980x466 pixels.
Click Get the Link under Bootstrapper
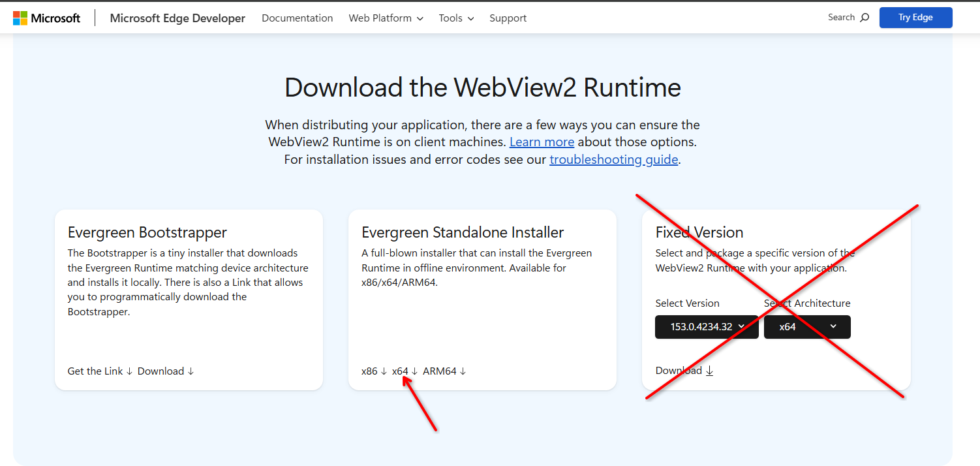tap(100, 371)
